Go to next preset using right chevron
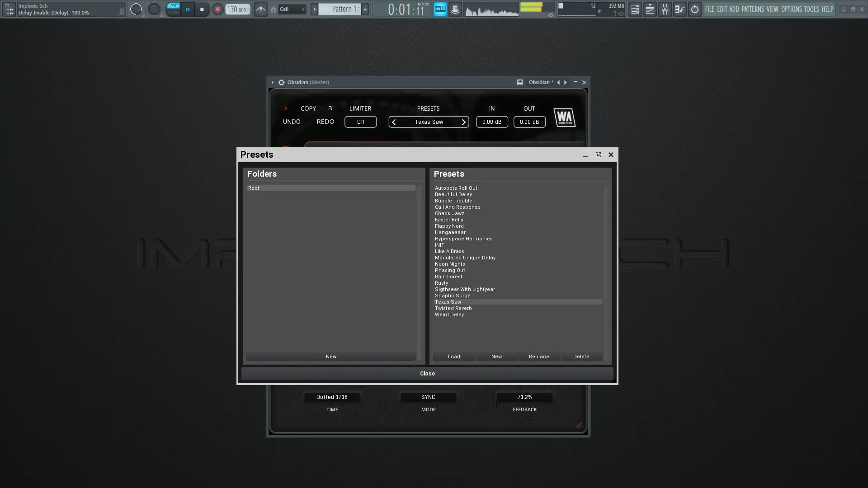This screenshot has height=488, width=868. click(x=463, y=122)
